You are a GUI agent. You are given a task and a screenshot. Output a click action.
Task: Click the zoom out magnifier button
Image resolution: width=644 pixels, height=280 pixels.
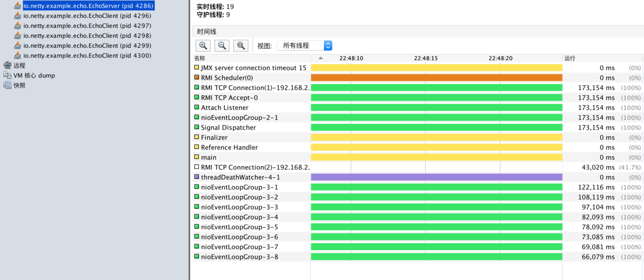[x=222, y=46]
